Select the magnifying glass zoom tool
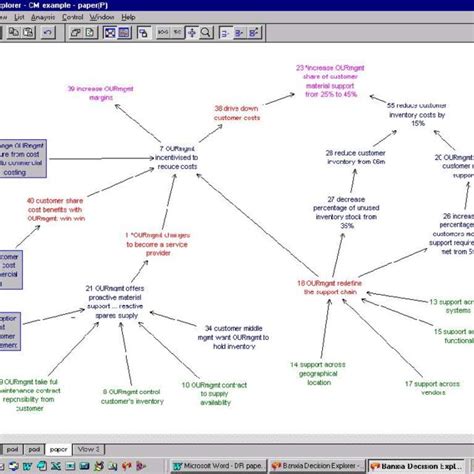This screenshot has height=474, width=474. point(206,32)
